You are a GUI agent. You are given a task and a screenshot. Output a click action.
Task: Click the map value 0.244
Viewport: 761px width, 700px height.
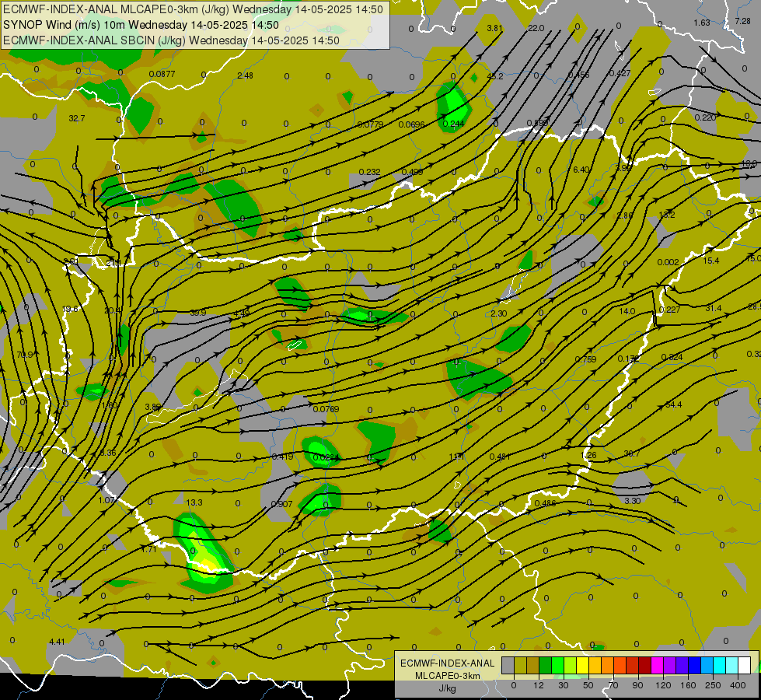pyautogui.click(x=454, y=124)
